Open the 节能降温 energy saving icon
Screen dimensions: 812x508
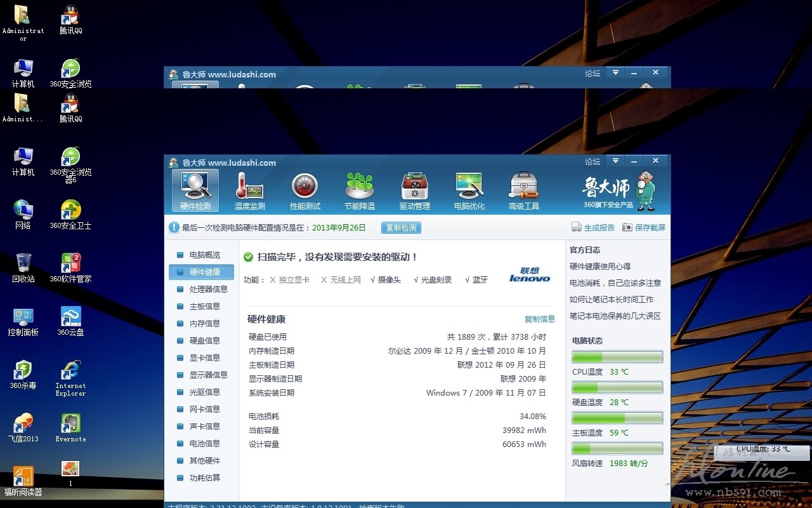pos(359,190)
